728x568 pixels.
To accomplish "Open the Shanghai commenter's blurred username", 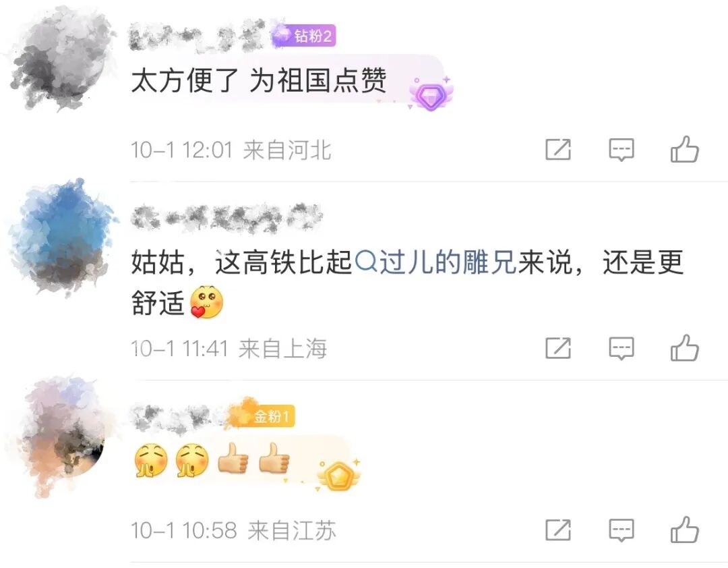I will (226, 217).
